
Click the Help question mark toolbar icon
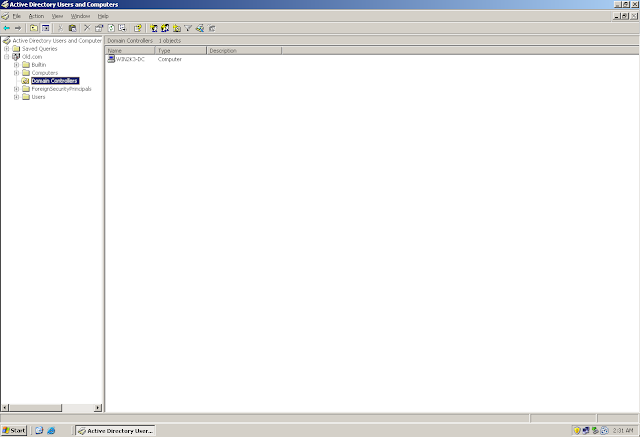(138, 28)
